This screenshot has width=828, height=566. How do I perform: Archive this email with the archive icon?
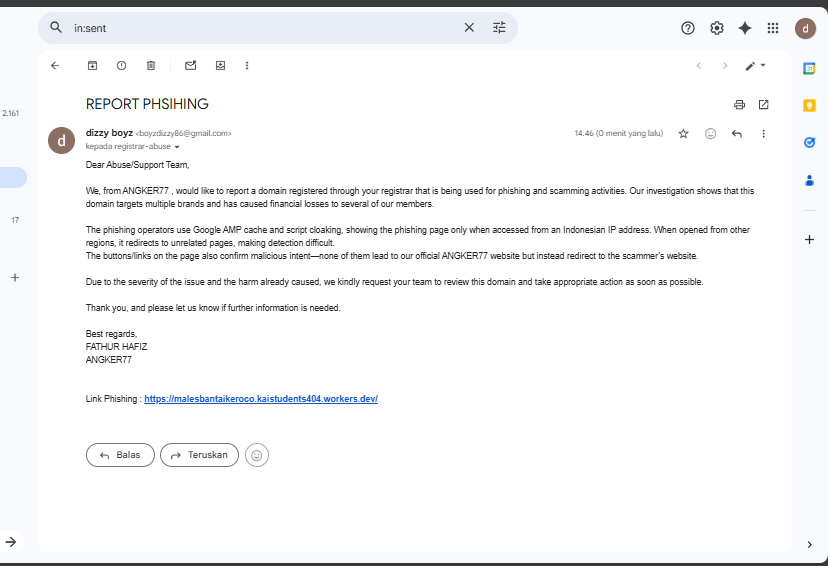[x=92, y=65]
